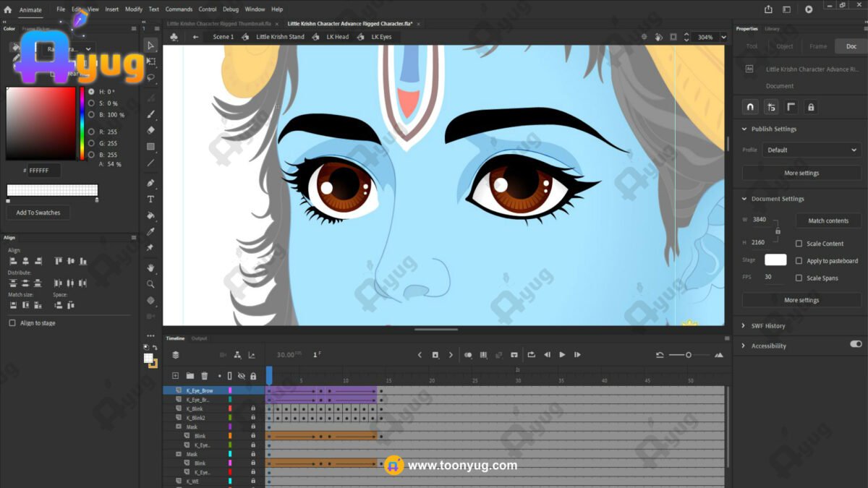This screenshot has height=488, width=868.
Task: Select the Eraser tool
Action: point(150,130)
